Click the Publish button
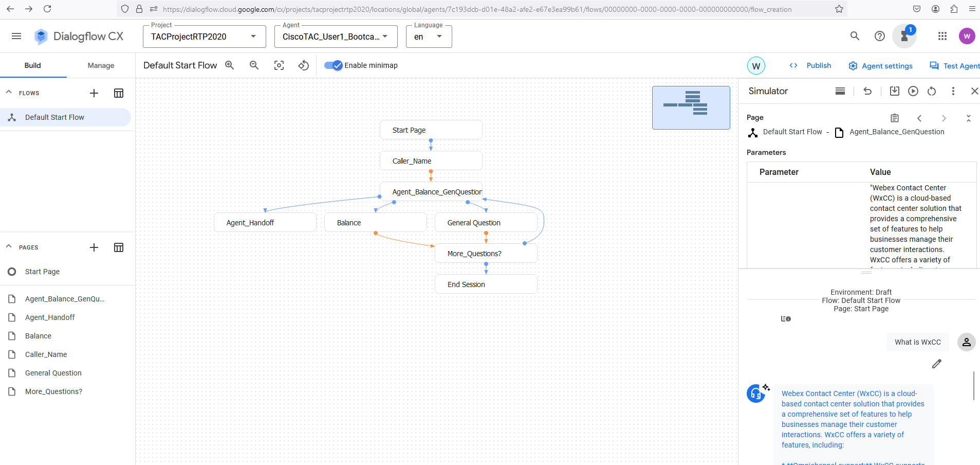The width and height of the screenshot is (980, 465). [810, 65]
